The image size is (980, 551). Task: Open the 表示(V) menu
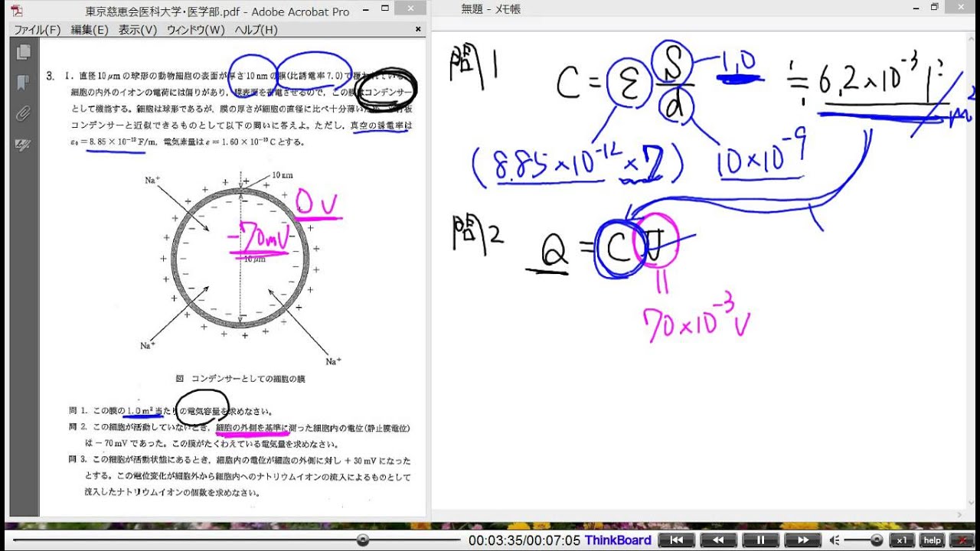click(x=138, y=30)
